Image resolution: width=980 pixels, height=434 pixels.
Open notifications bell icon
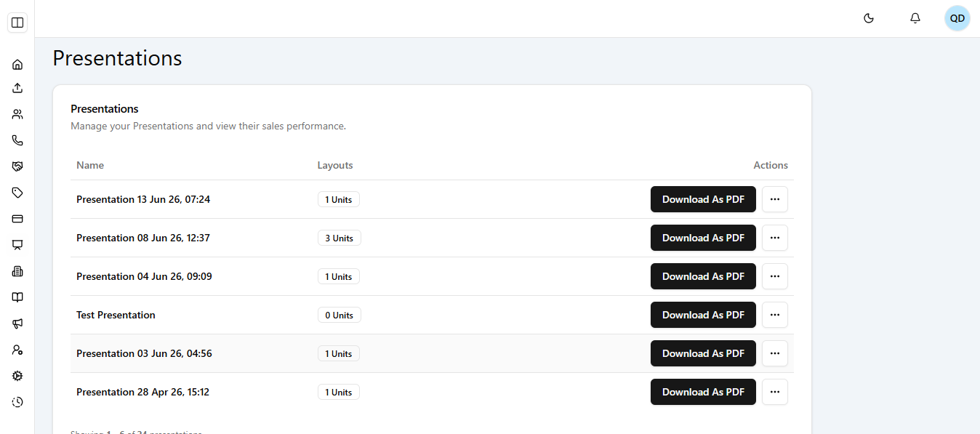pos(915,18)
